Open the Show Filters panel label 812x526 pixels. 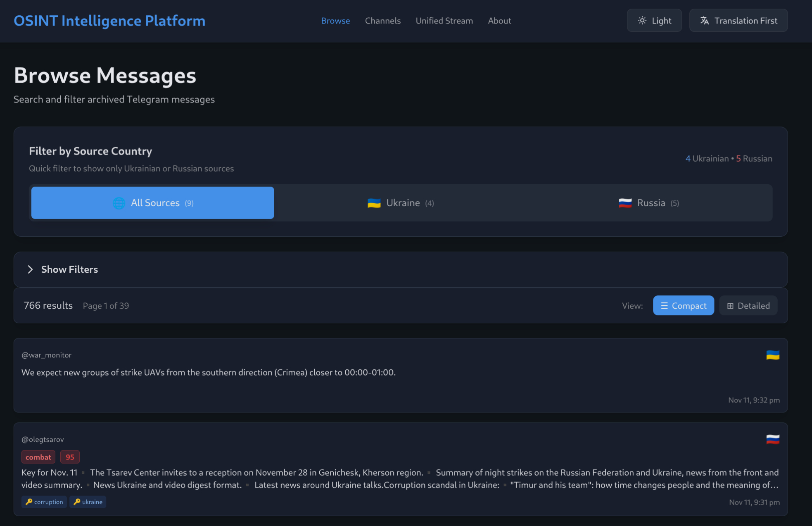click(69, 269)
